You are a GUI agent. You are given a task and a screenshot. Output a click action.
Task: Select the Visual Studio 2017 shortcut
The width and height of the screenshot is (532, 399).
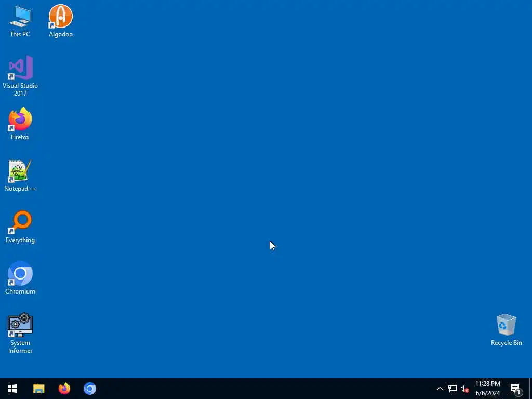tap(20, 76)
